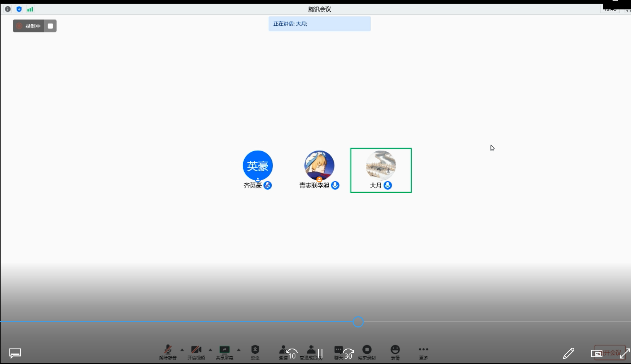The height and width of the screenshot is (364, 631).
Task: Click the info icon in the title bar
Action: (8, 9)
